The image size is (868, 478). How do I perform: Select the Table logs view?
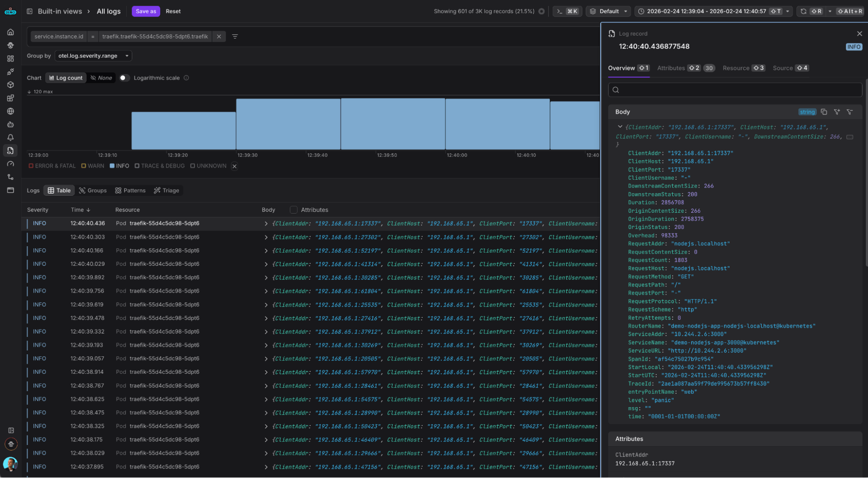(x=59, y=191)
